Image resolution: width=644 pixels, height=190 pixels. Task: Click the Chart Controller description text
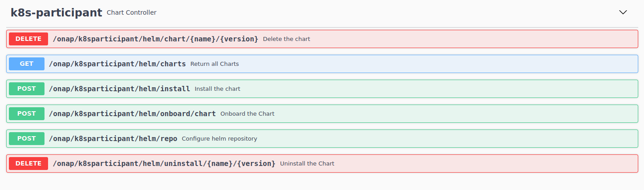click(x=132, y=12)
